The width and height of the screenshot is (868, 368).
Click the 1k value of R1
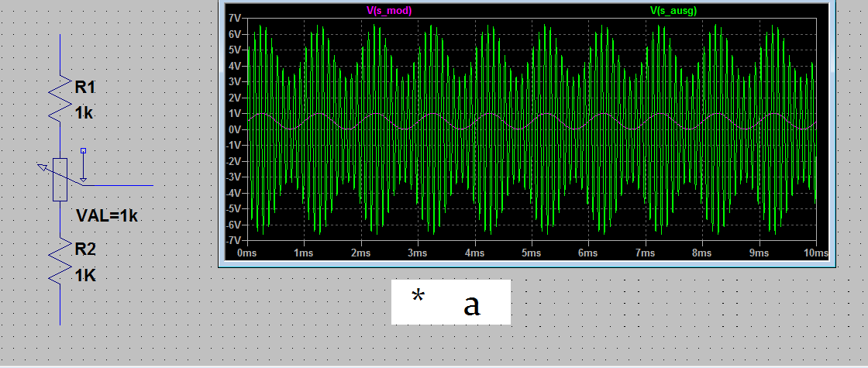pyautogui.click(x=84, y=113)
